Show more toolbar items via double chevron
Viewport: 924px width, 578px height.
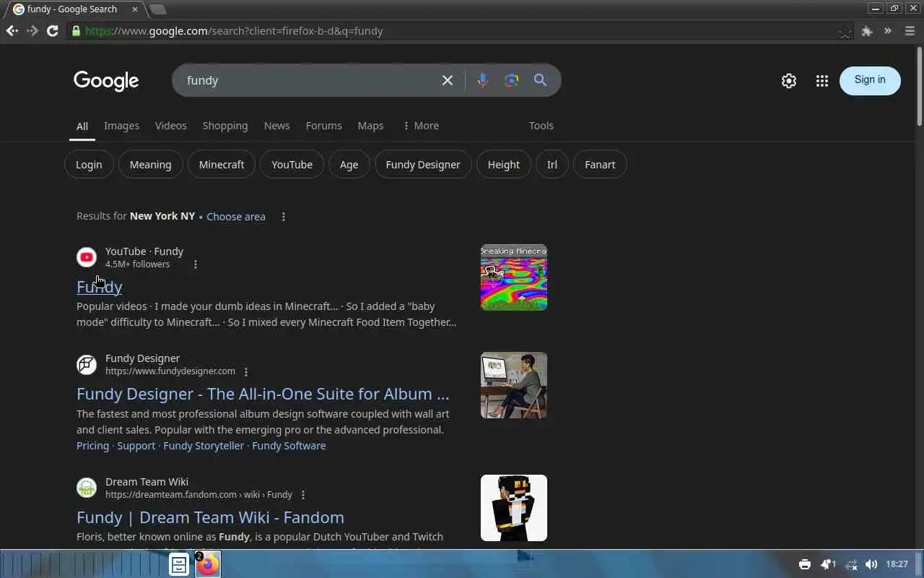[x=888, y=31]
